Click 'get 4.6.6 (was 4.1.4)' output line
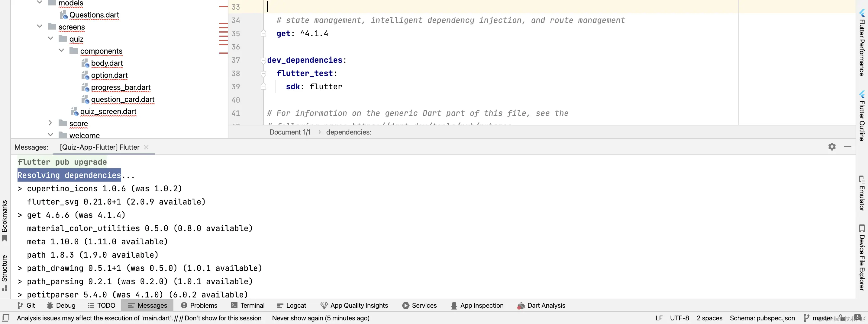This screenshot has width=868, height=324. point(76,215)
